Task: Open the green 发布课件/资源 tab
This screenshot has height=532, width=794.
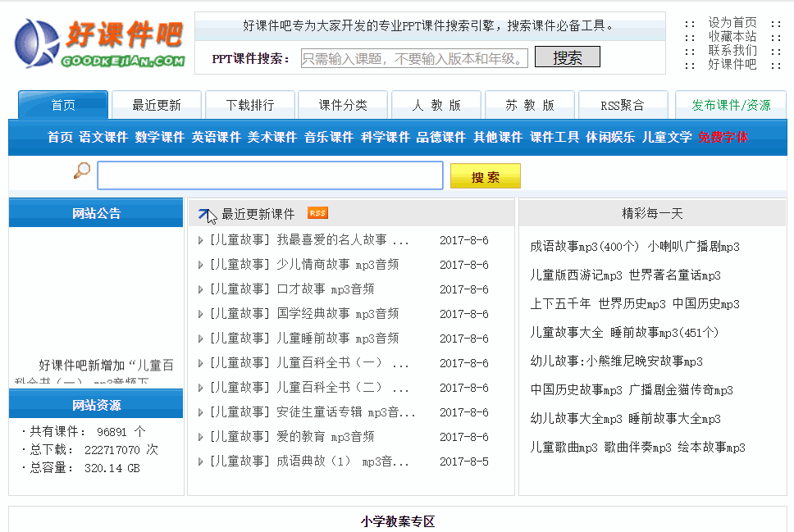Action: (x=731, y=105)
